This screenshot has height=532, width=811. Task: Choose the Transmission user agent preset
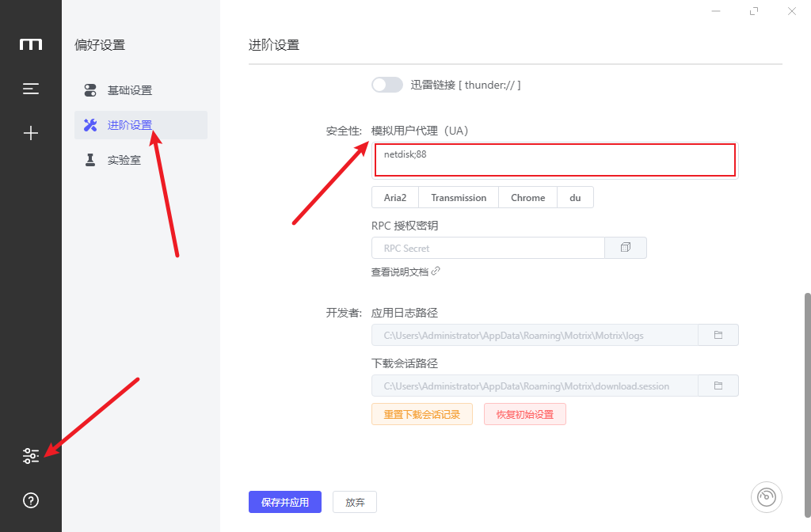[459, 197]
